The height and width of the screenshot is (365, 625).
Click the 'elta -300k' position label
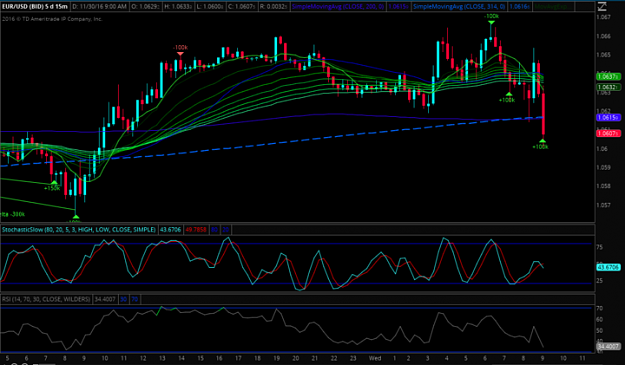tap(12, 214)
